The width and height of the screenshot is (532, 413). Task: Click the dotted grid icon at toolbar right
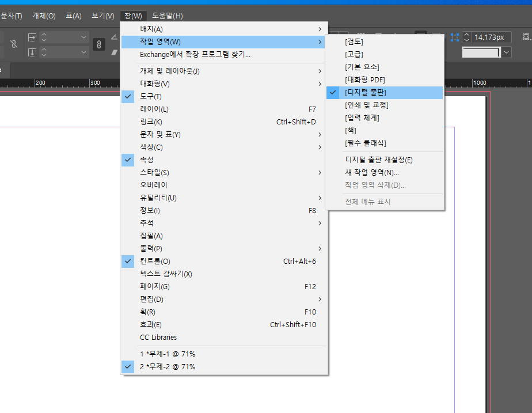pyautogui.click(x=526, y=37)
